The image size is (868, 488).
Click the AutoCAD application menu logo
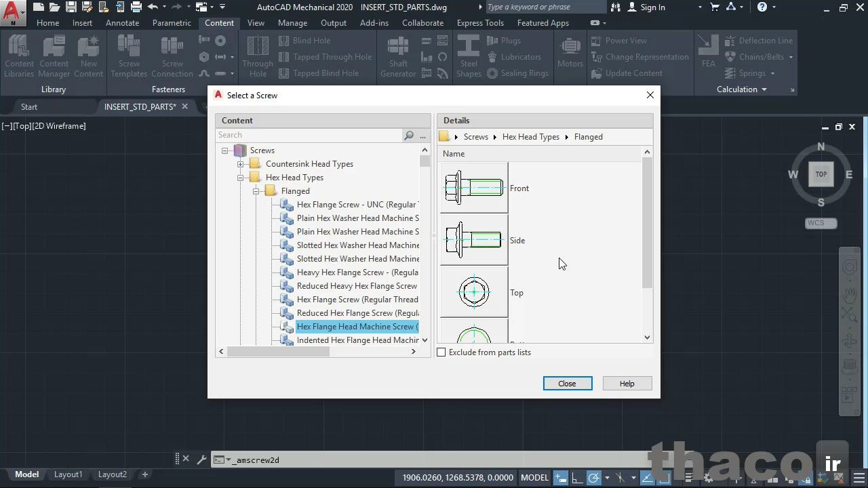point(12,12)
